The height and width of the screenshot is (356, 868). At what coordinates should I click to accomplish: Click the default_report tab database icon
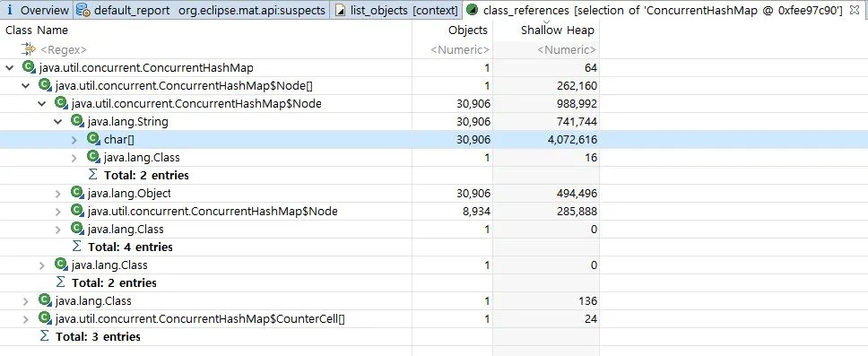coord(83,10)
